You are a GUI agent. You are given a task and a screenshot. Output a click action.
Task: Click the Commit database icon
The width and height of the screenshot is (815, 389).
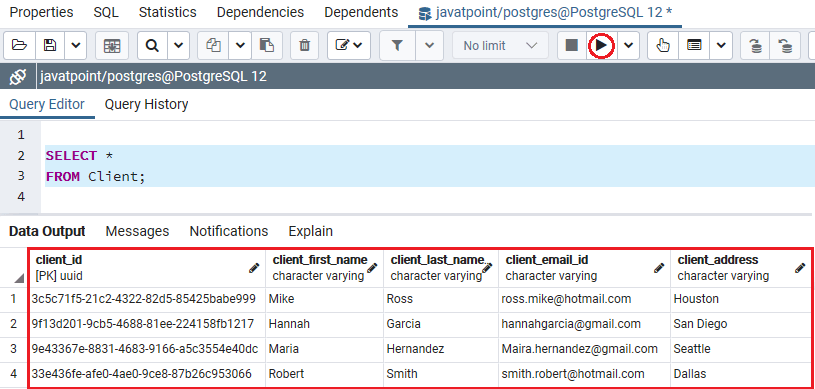[x=756, y=46]
